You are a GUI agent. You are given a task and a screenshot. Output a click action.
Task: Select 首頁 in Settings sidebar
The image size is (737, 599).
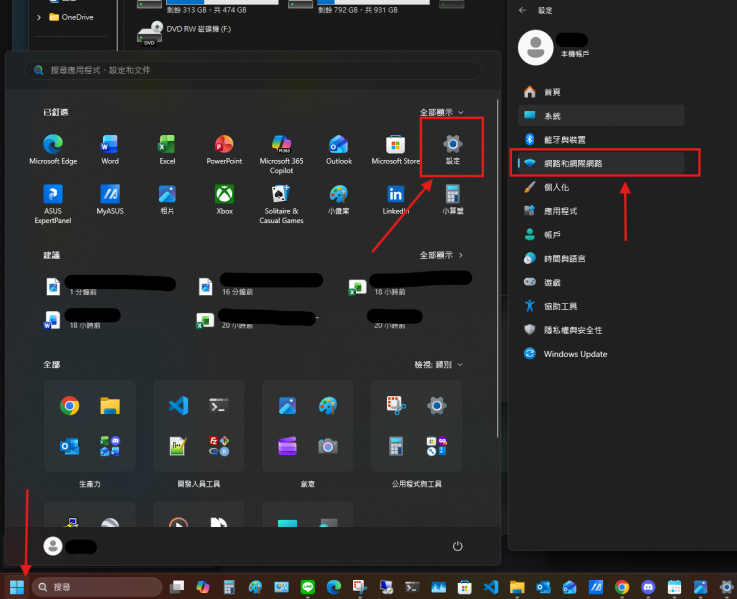[601, 92]
